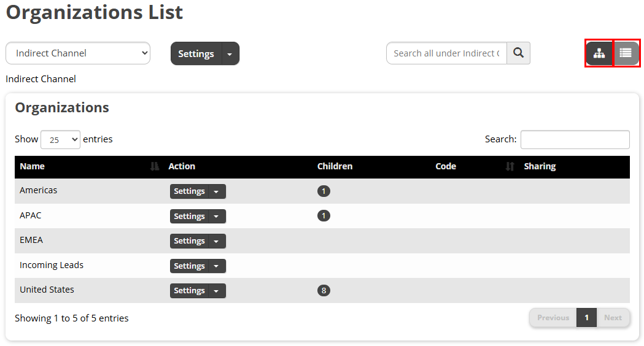Focus the Search all under Indirect field
644x346 pixels.
(x=446, y=53)
